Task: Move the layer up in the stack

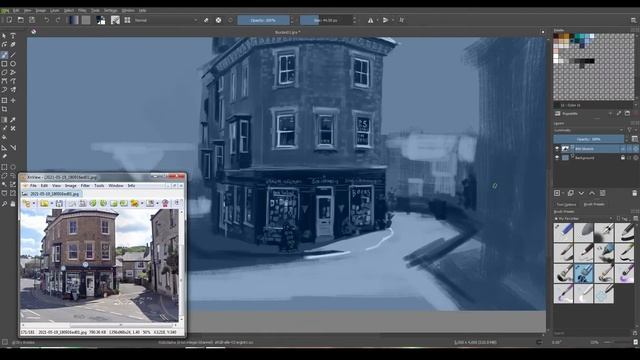Action: point(592,193)
